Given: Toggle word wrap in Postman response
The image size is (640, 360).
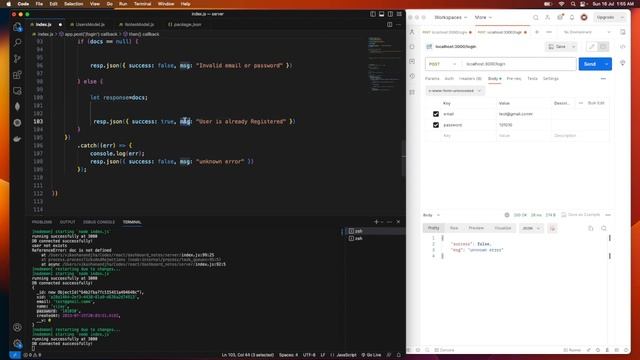Looking at the screenshot, I should coord(553,229).
